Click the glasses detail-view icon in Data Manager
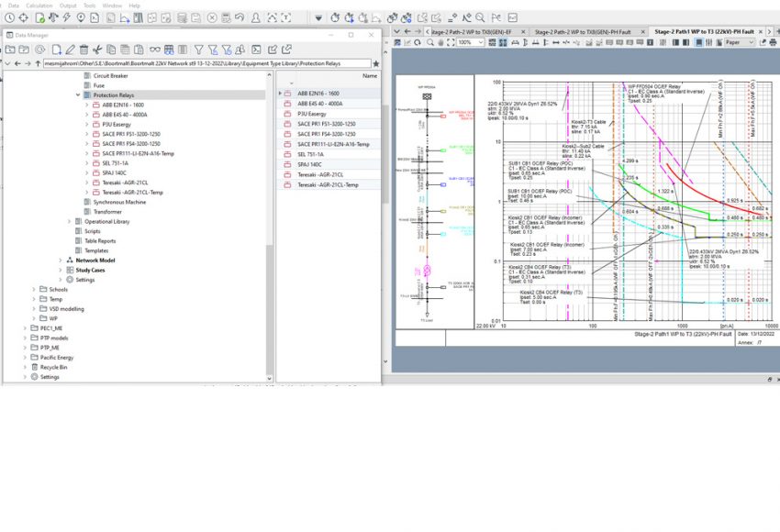Image resolution: width=780 pixels, height=532 pixels. 155,50
